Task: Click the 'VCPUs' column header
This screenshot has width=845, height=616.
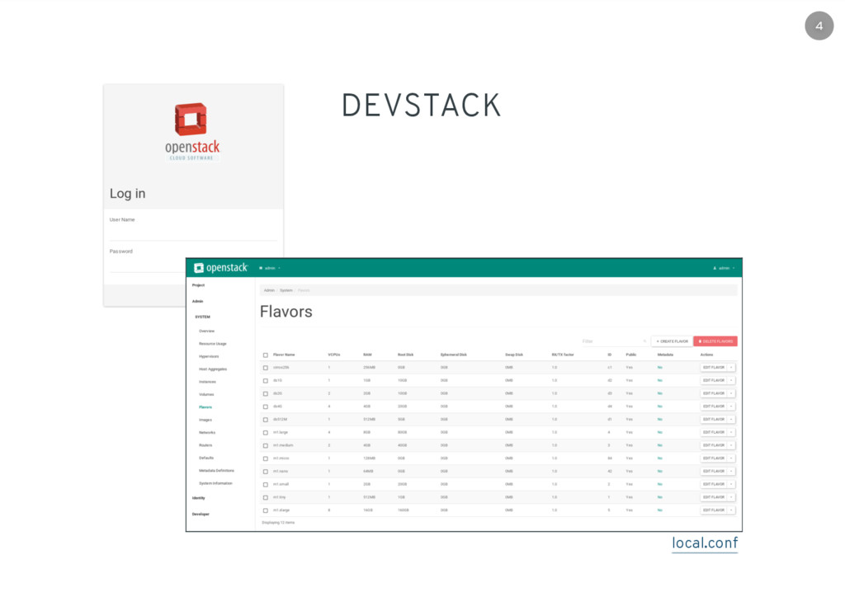Action: coord(333,355)
